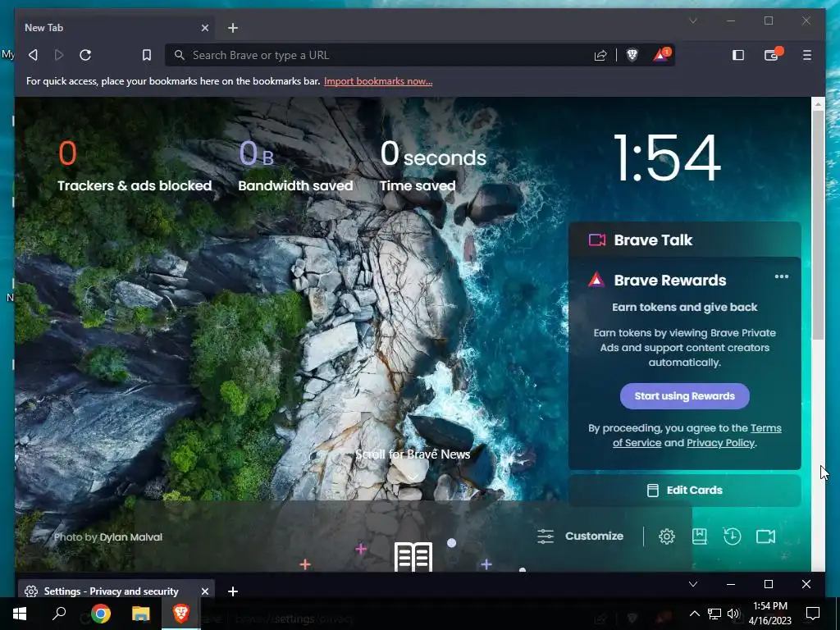Screen dimensions: 840x630
Task: Select the New Tab tab
Action: coord(116,28)
